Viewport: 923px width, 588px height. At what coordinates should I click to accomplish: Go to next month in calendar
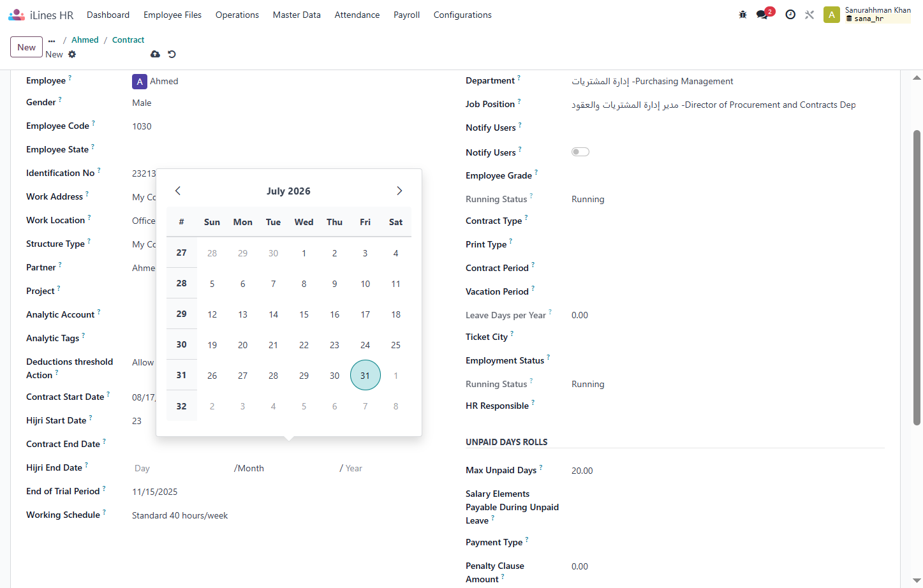click(x=399, y=191)
